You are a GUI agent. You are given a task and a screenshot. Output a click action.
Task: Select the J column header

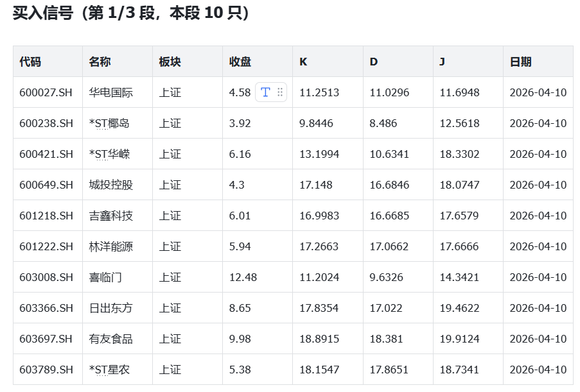point(442,62)
